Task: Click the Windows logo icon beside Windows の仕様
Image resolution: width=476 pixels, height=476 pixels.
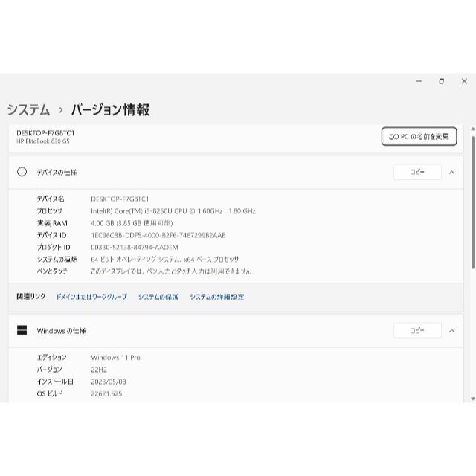Action: pos(22,330)
